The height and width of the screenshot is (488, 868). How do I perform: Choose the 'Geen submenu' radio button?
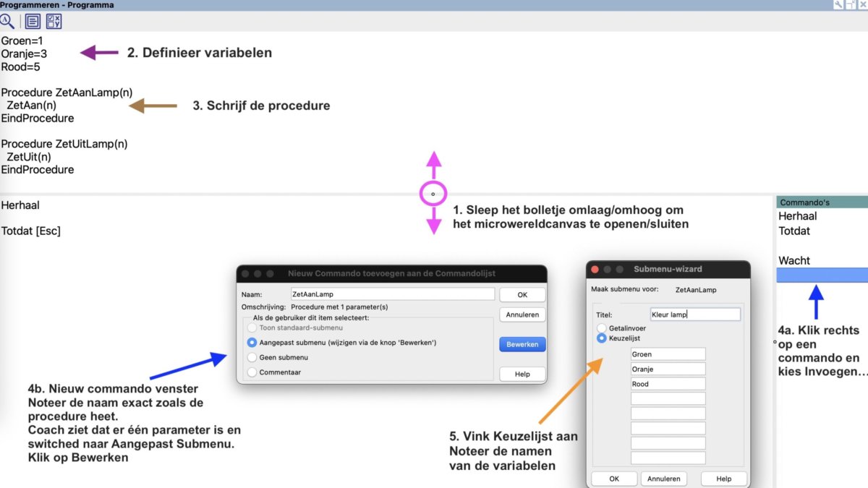(252, 357)
